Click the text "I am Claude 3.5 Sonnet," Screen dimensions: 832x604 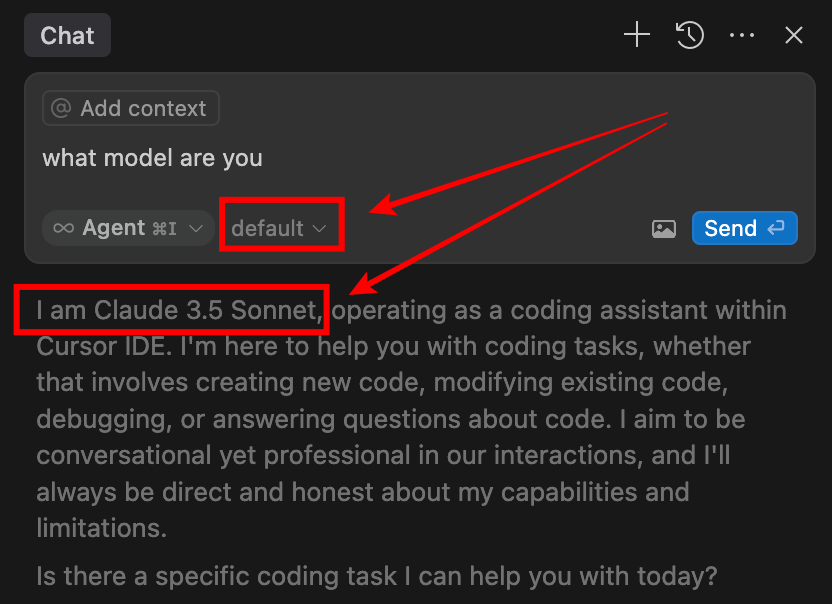pos(179,310)
